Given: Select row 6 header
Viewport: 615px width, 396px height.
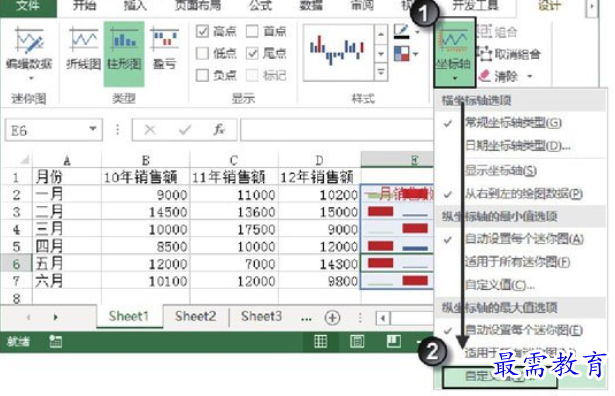Looking at the screenshot, I should (x=16, y=263).
